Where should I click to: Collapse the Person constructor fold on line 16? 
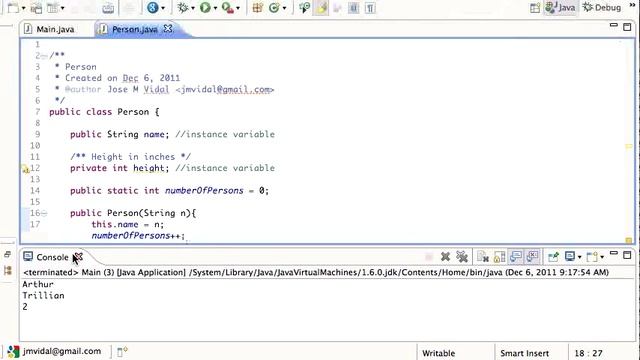44,213
